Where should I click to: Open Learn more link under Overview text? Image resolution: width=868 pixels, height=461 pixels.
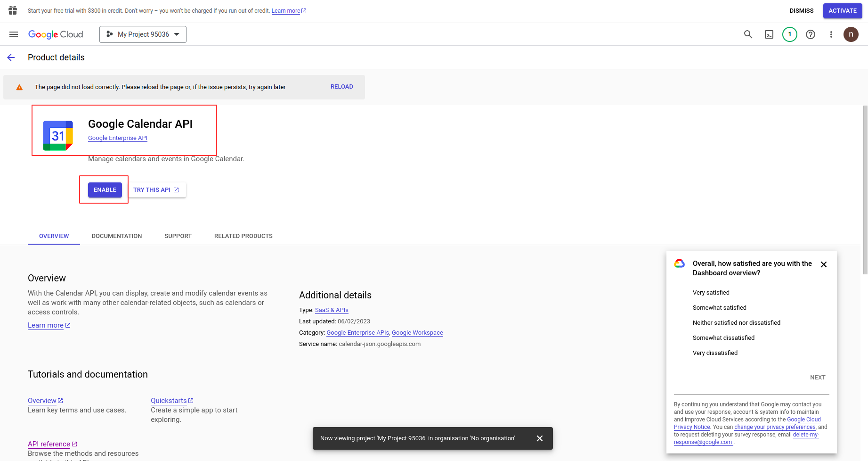(x=49, y=325)
